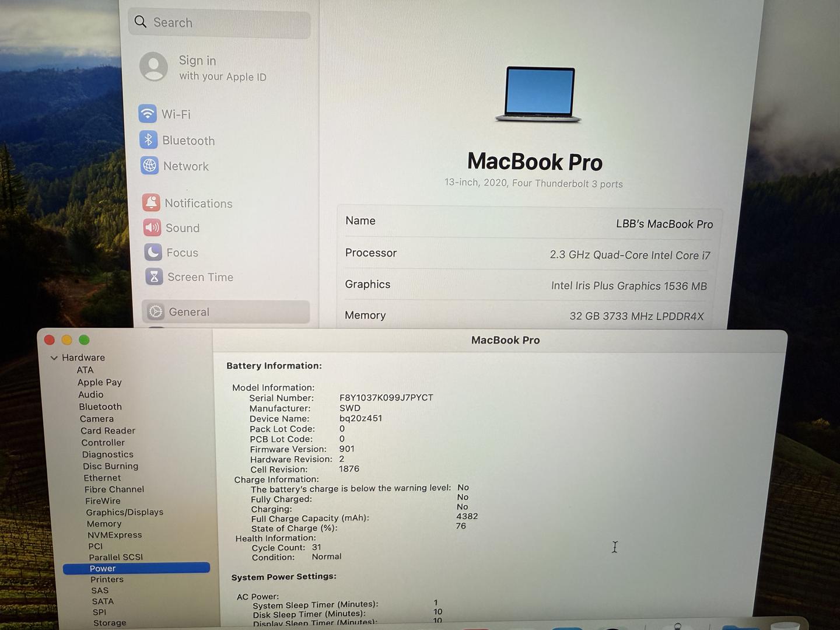Select Fibre Channel in hardware list
The image size is (840, 630).
pos(114,489)
